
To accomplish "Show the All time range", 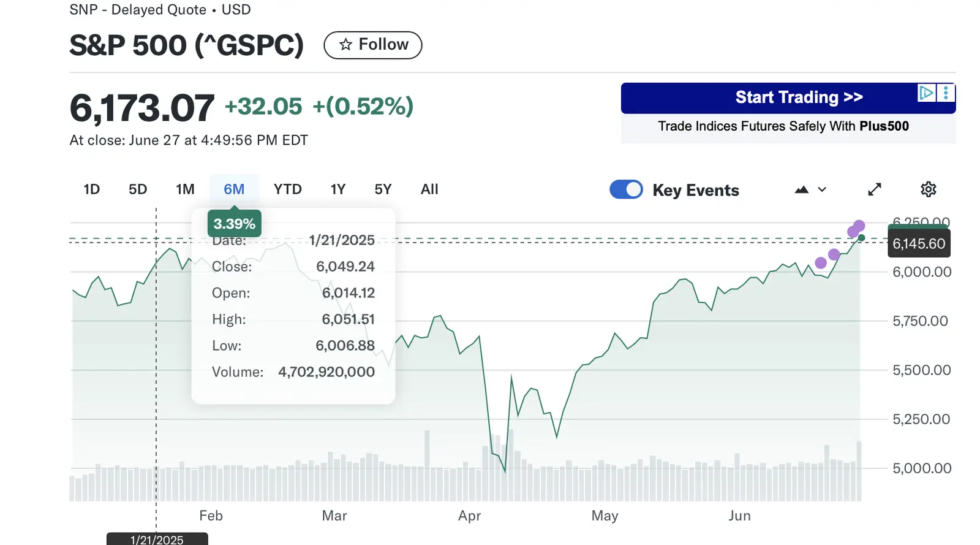I will click(429, 189).
